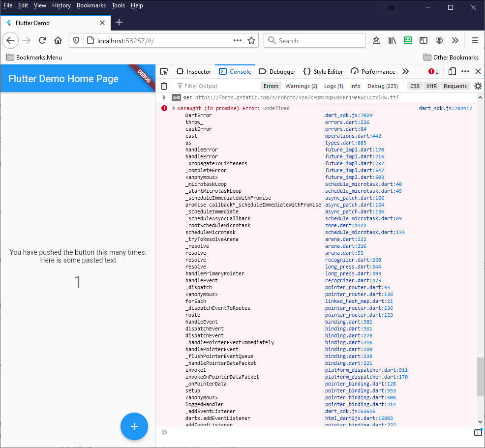Open the Bookmarks Menu folder
Image resolution: width=485 pixels, height=448 pixels.
[34, 57]
